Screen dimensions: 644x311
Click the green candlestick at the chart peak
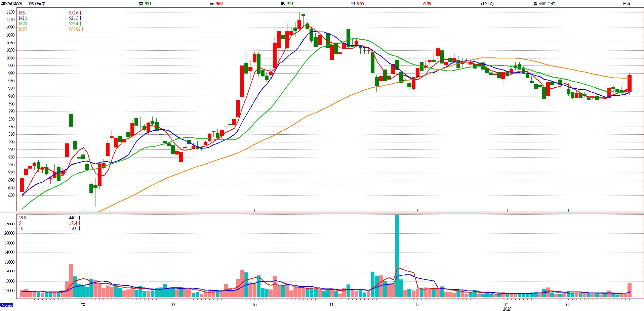[303, 15]
